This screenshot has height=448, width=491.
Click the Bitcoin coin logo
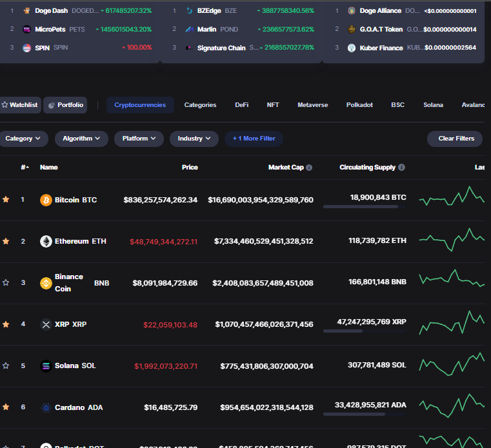46,200
